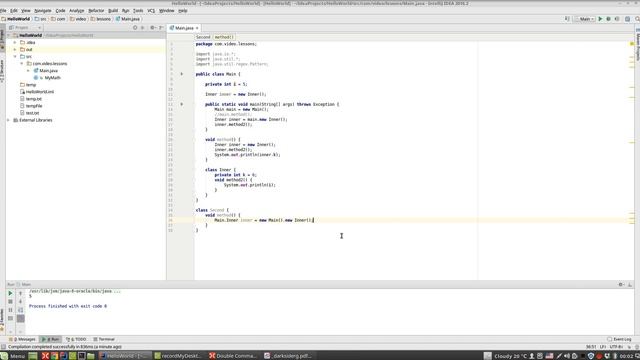Click the UTF-8 encoding in status bar

coord(616,347)
